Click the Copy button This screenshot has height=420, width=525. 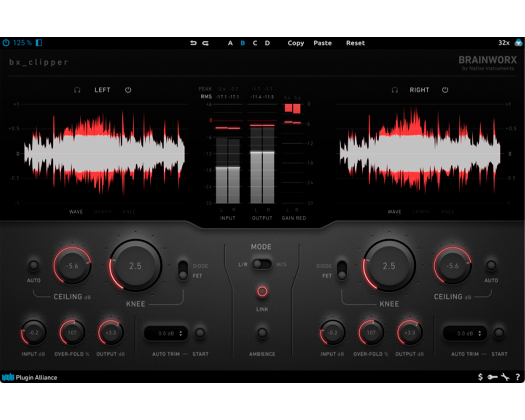pyautogui.click(x=296, y=43)
